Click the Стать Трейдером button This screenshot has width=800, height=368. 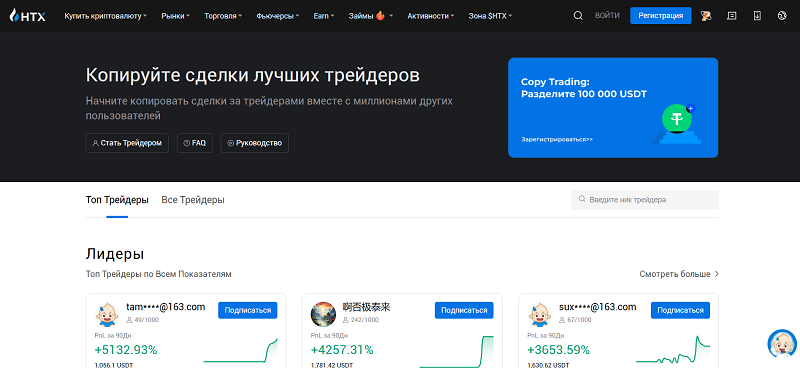click(x=127, y=143)
